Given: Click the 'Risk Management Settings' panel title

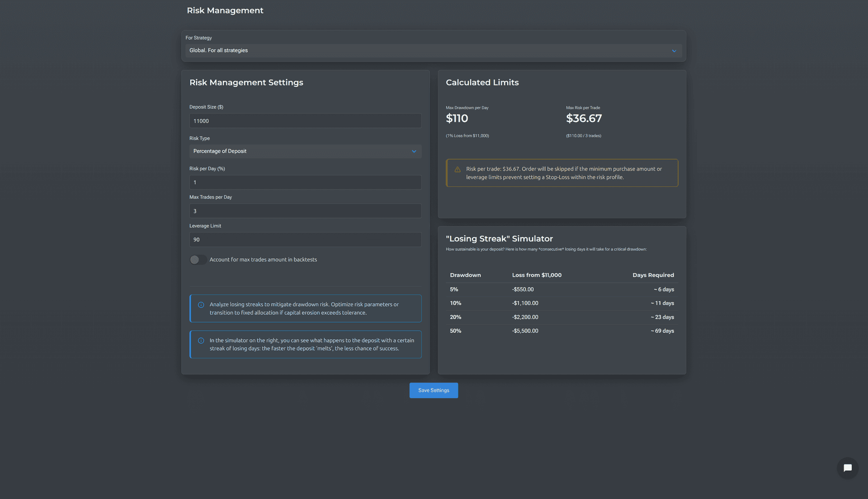Looking at the screenshot, I should tap(246, 82).
